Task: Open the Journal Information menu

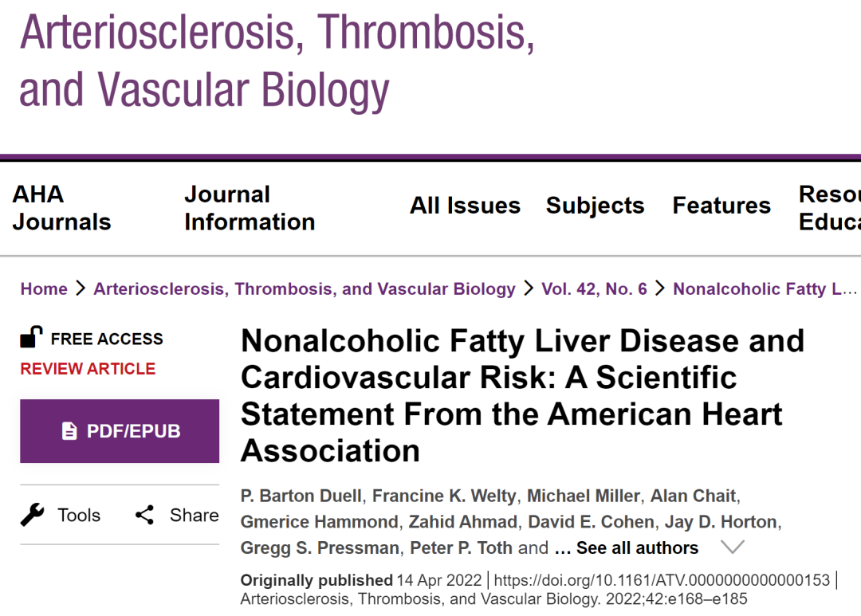Action: [x=250, y=208]
